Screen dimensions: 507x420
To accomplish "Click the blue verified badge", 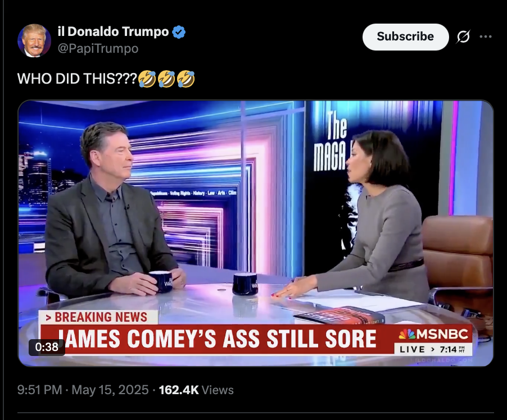I will 179,32.
